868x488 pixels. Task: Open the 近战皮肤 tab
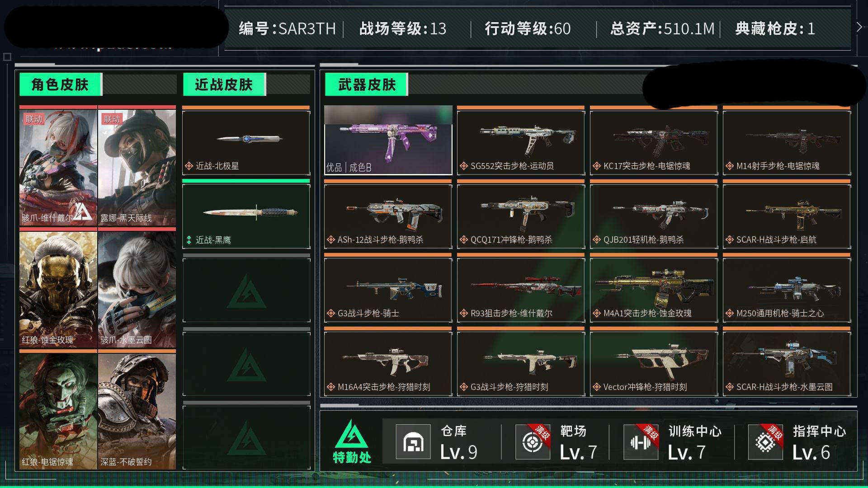tap(224, 84)
